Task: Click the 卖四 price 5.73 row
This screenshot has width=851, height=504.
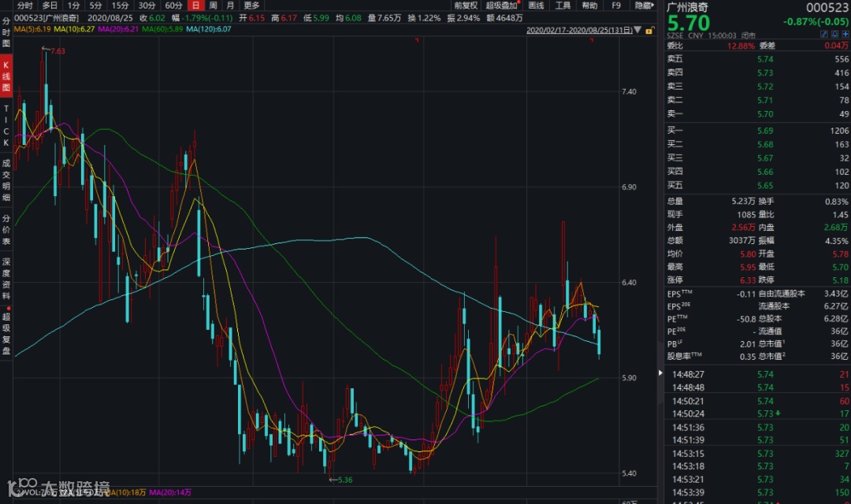Action: [x=758, y=72]
